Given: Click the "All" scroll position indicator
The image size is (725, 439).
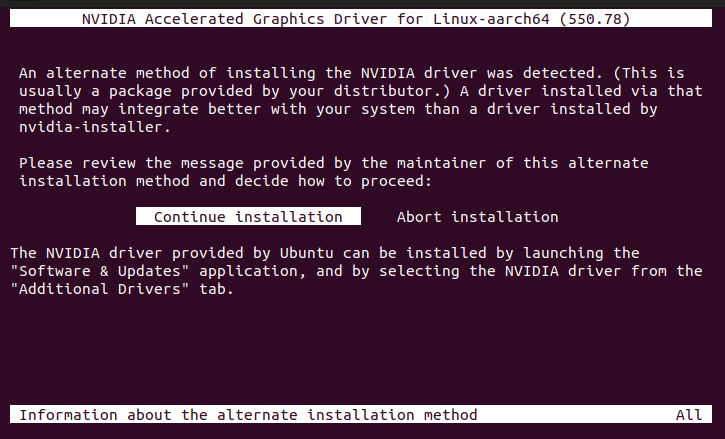Looking at the screenshot, I should pos(689,415).
